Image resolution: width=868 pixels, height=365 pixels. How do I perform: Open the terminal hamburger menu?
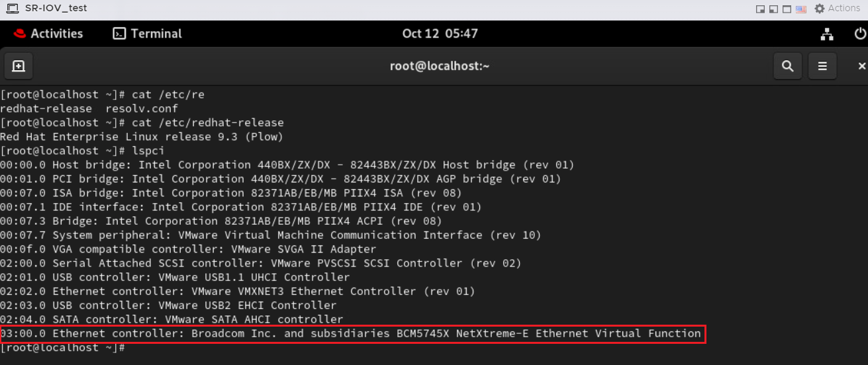click(822, 66)
